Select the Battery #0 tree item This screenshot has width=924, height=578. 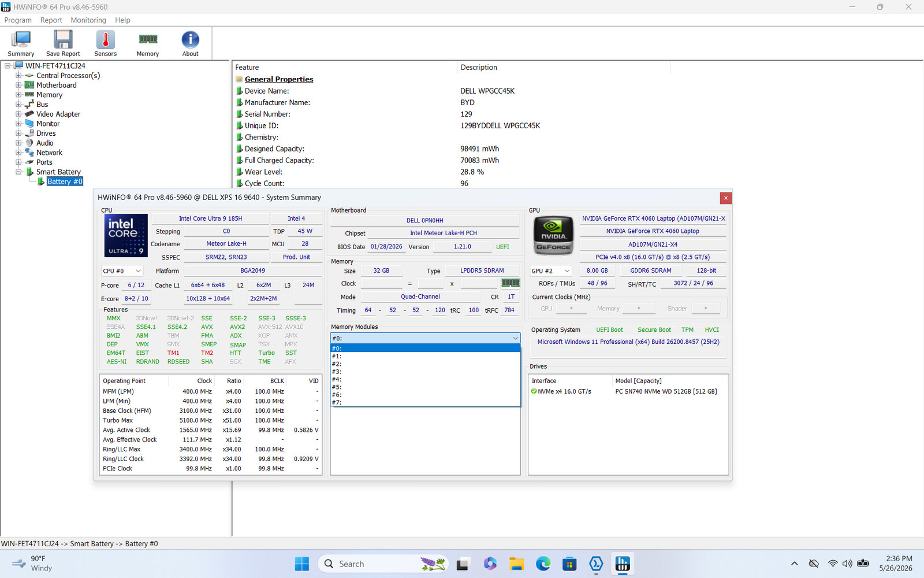click(x=65, y=181)
